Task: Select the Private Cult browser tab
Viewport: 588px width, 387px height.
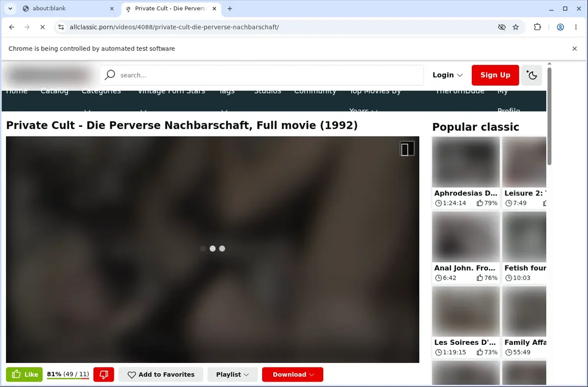Action: [x=170, y=8]
